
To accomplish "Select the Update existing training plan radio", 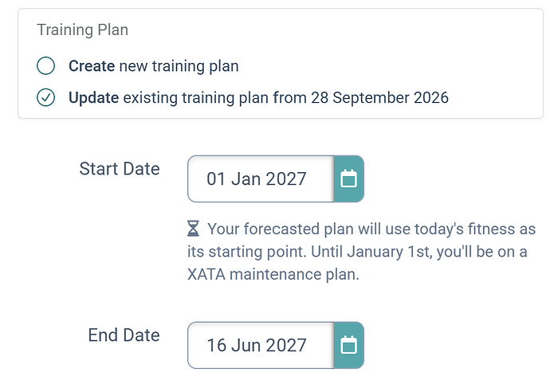I will 46,97.
